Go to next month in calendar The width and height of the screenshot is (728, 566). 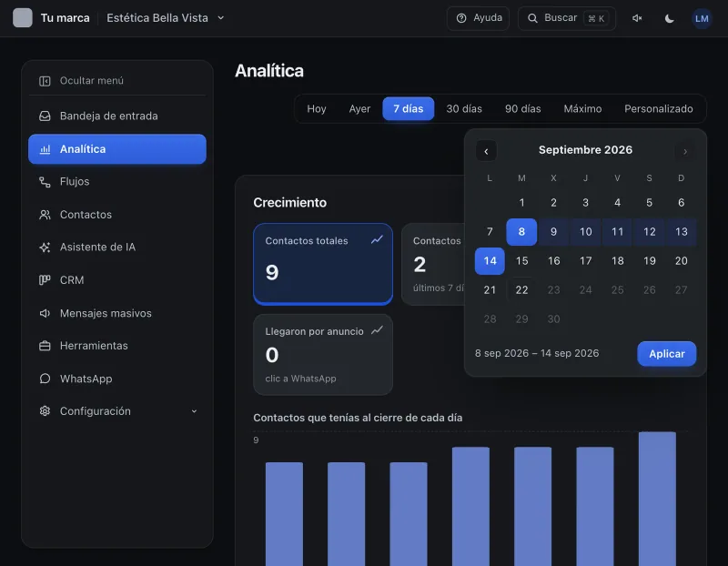pos(685,151)
